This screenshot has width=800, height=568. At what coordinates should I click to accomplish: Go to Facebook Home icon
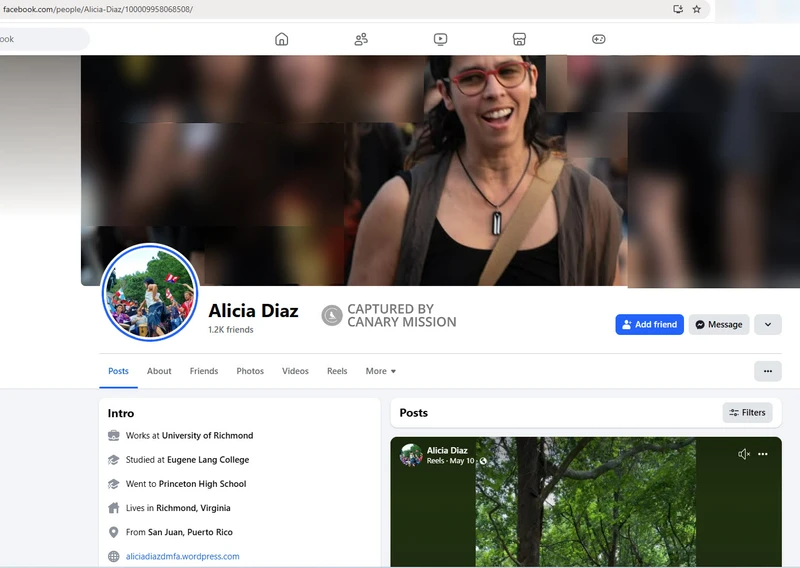pyautogui.click(x=282, y=39)
